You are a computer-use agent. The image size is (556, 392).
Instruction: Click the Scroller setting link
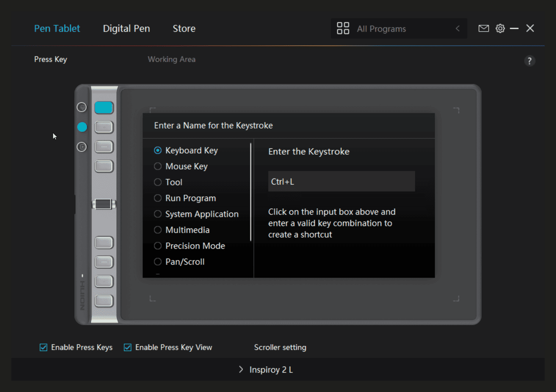(280, 347)
